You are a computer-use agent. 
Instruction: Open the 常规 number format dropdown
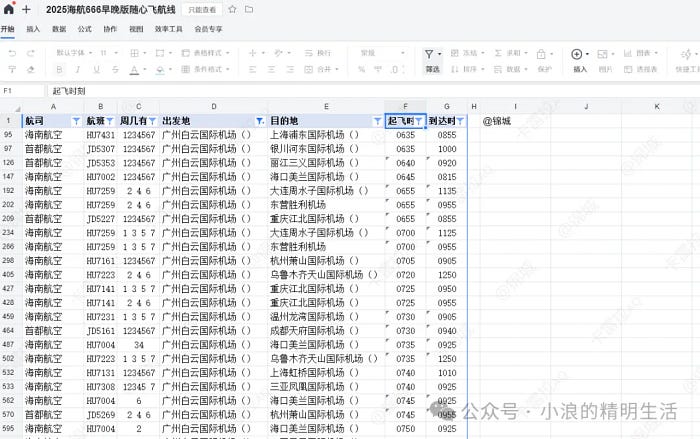point(382,53)
